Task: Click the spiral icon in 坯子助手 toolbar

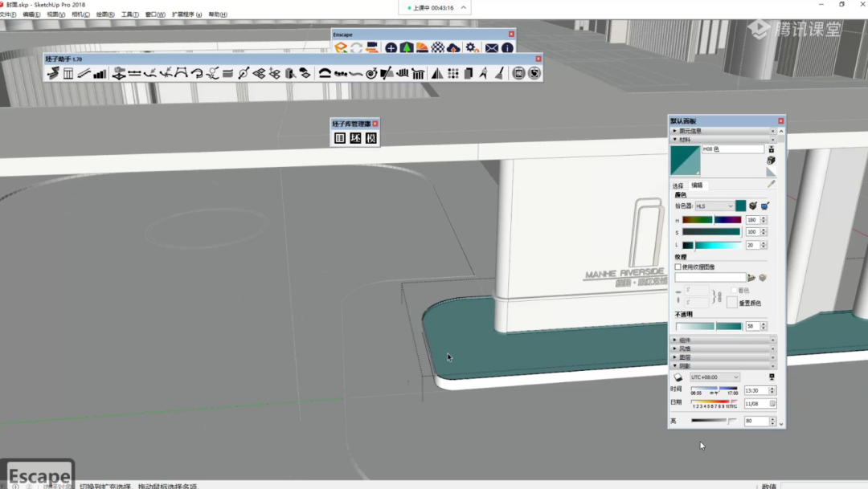Action: pos(371,73)
